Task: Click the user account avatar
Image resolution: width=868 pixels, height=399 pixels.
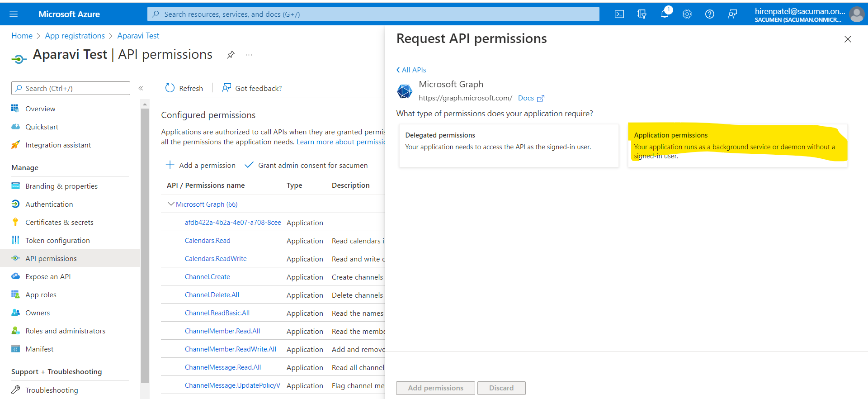Action: pyautogui.click(x=857, y=14)
